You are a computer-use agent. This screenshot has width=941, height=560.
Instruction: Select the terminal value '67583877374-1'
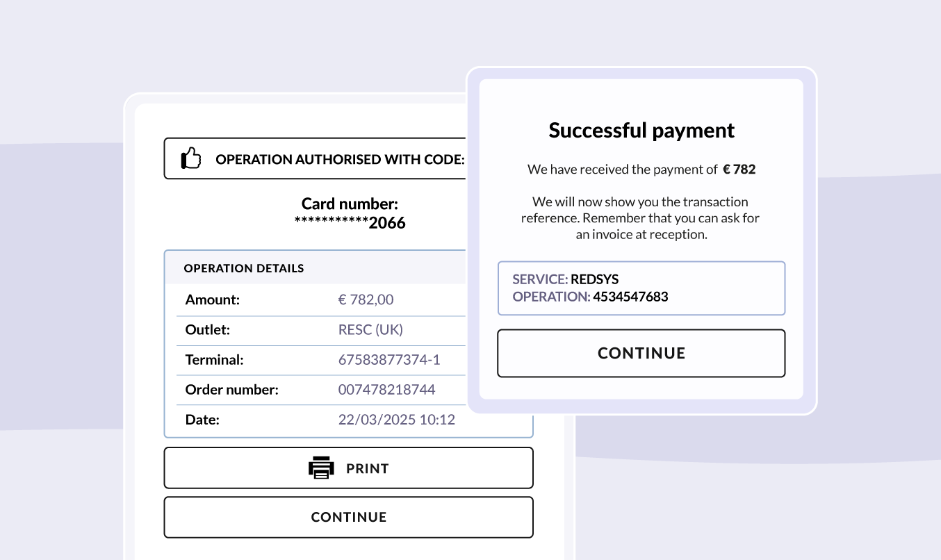(389, 360)
